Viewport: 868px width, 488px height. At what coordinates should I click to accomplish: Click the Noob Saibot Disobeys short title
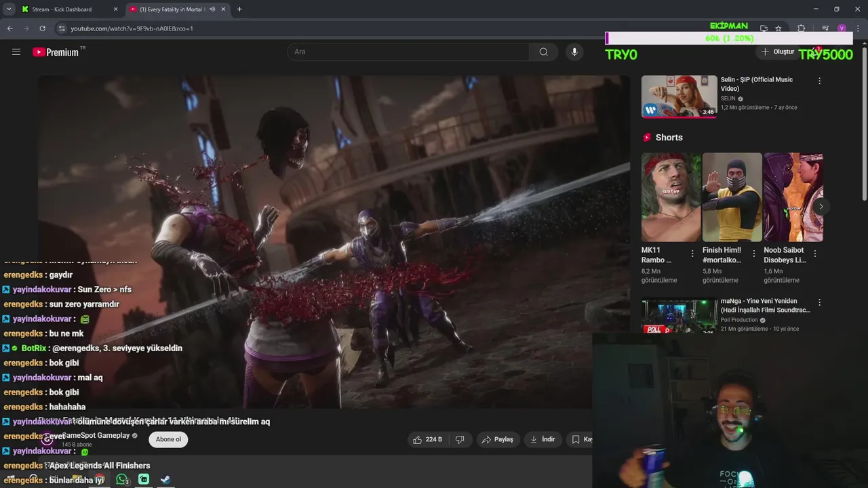tap(785, 255)
